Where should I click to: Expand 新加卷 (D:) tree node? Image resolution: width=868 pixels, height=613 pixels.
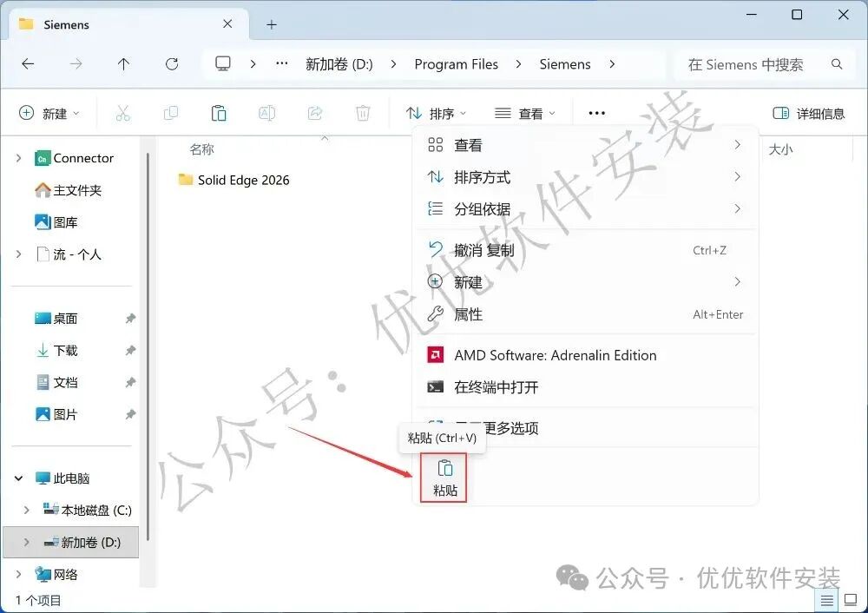tap(26, 542)
